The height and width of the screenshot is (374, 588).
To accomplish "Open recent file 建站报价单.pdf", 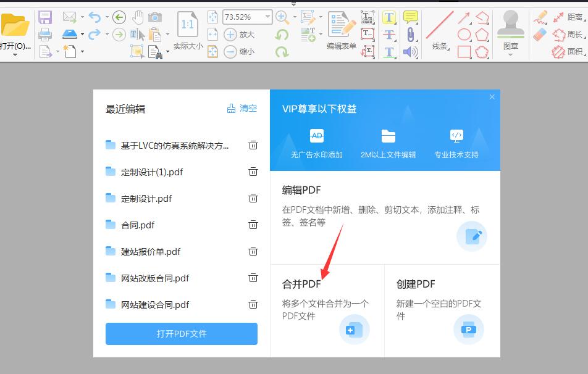I will 151,252.
